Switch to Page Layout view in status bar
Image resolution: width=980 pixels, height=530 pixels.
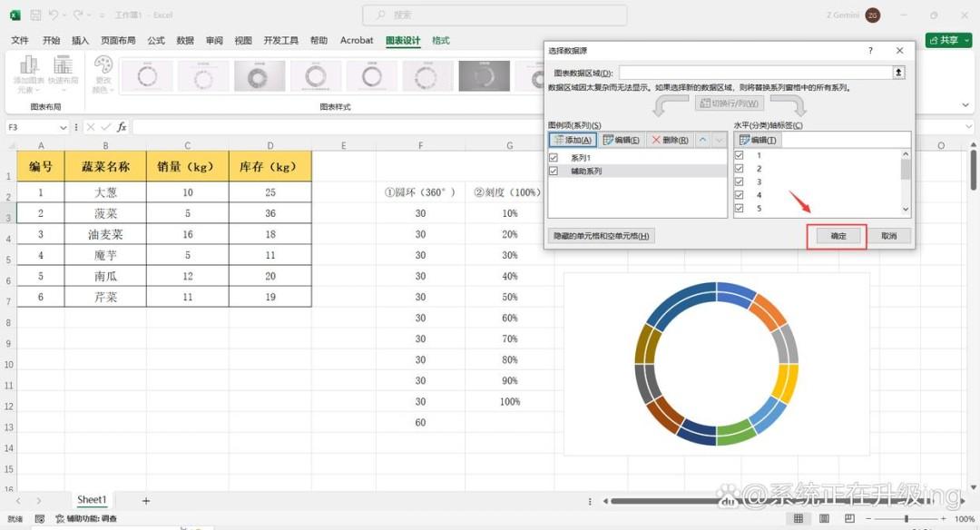(824, 519)
